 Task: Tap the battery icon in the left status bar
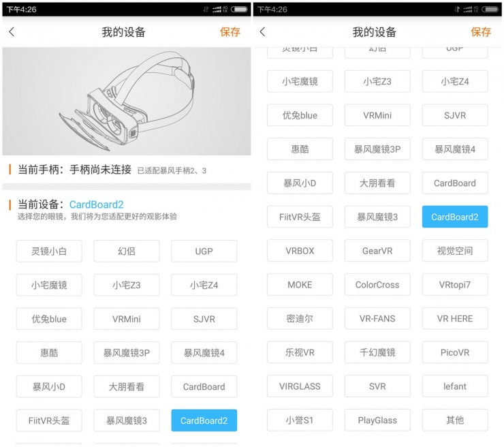[239, 10]
